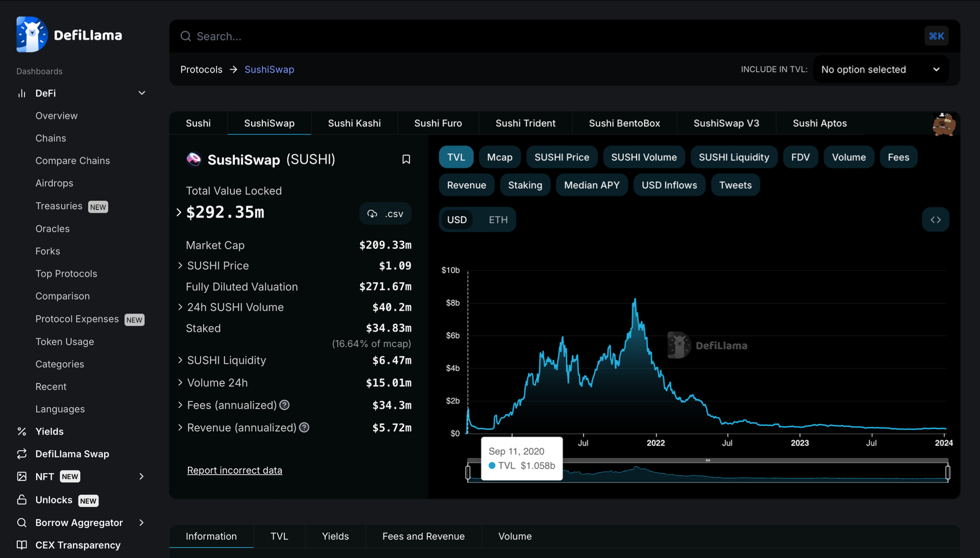Click the Borrow Aggregator search icon
This screenshot has height=558, width=980.
(x=21, y=523)
